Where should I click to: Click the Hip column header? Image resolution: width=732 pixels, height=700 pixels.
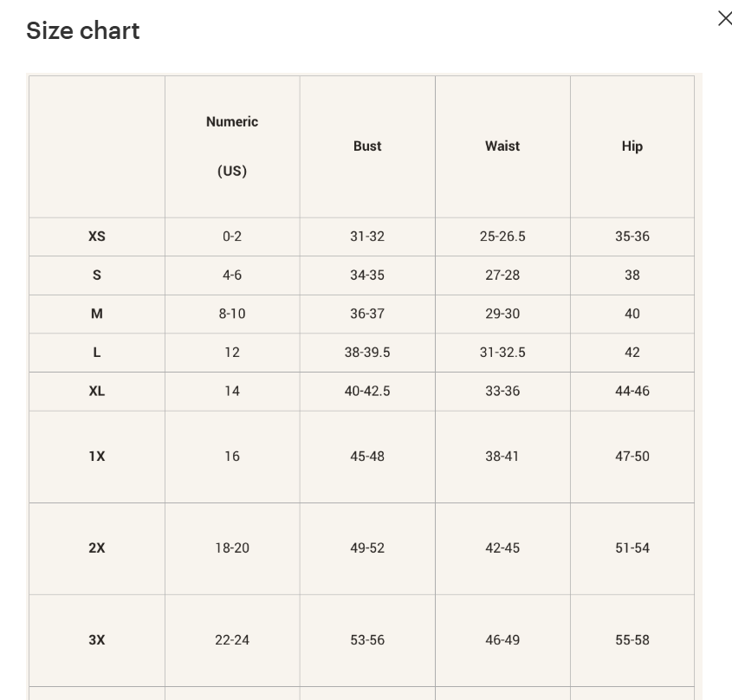[632, 146]
